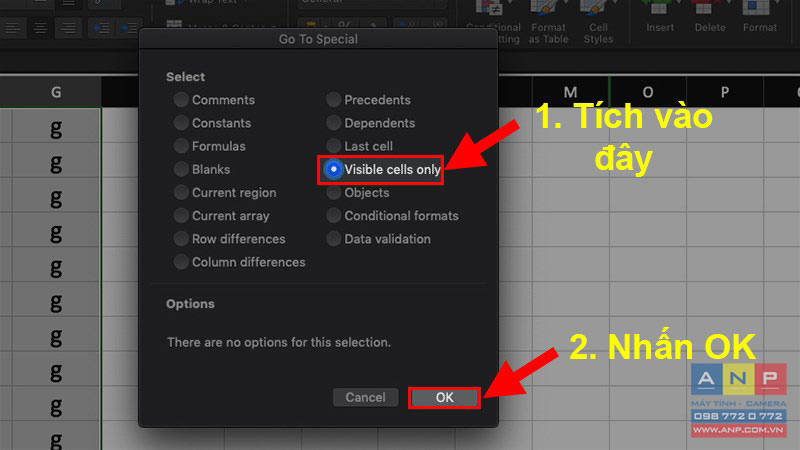This screenshot has height=450, width=800.
Task: Click the Insert cells ribbon button
Action: tap(660, 18)
